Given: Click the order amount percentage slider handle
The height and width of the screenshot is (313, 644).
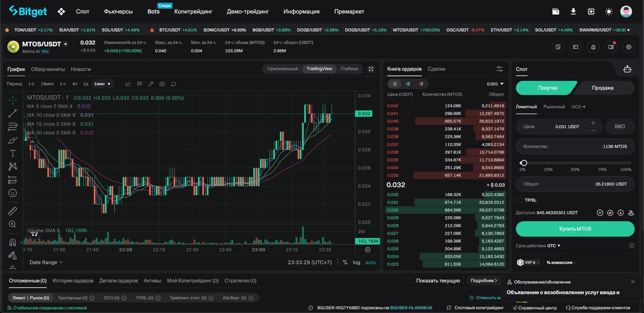Looking at the screenshot, I should click(x=524, y=163).
